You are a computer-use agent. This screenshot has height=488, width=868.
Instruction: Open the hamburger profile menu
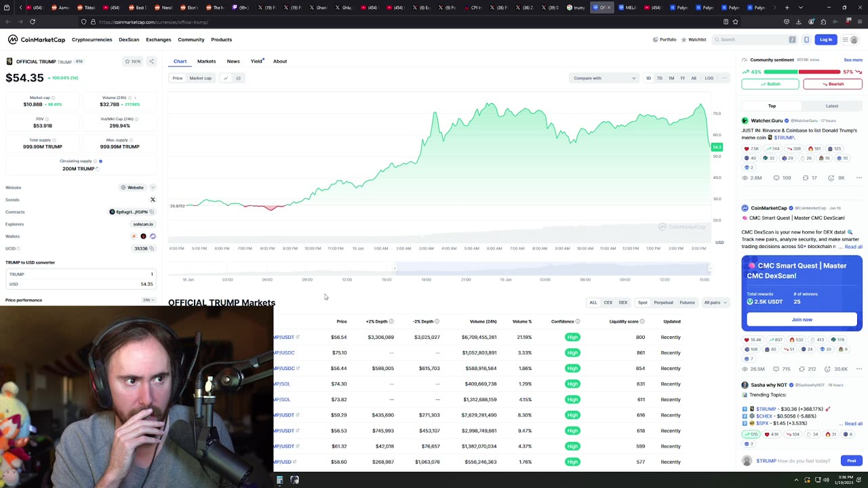850,39
